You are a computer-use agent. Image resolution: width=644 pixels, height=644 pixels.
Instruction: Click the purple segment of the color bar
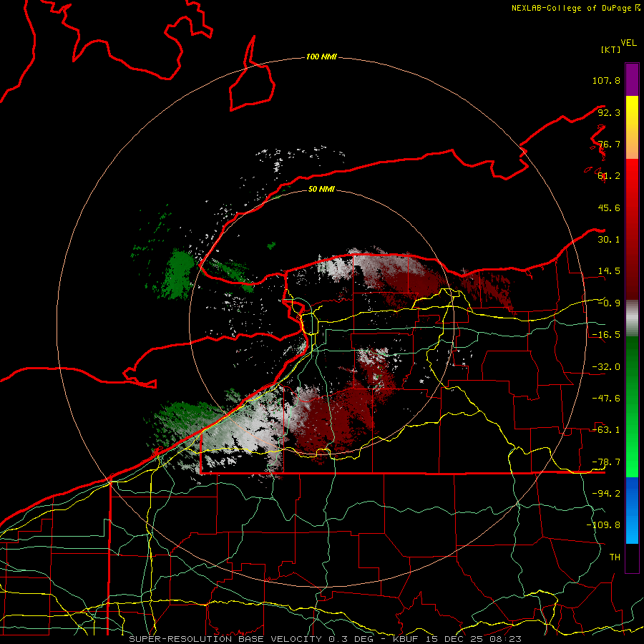click(x=632, y=79)
